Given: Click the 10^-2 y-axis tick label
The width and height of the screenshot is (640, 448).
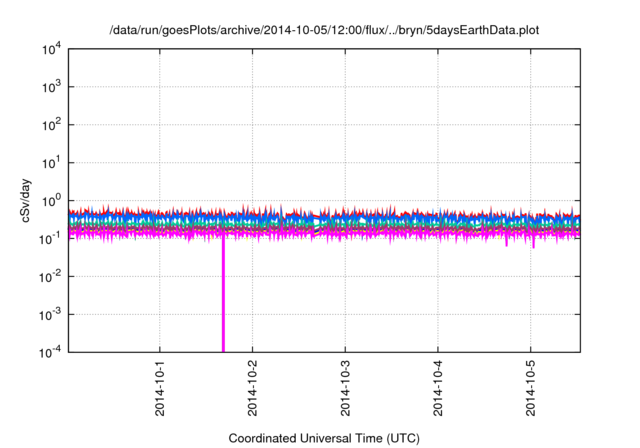Looking at the screenshot, I should (51, 277).
